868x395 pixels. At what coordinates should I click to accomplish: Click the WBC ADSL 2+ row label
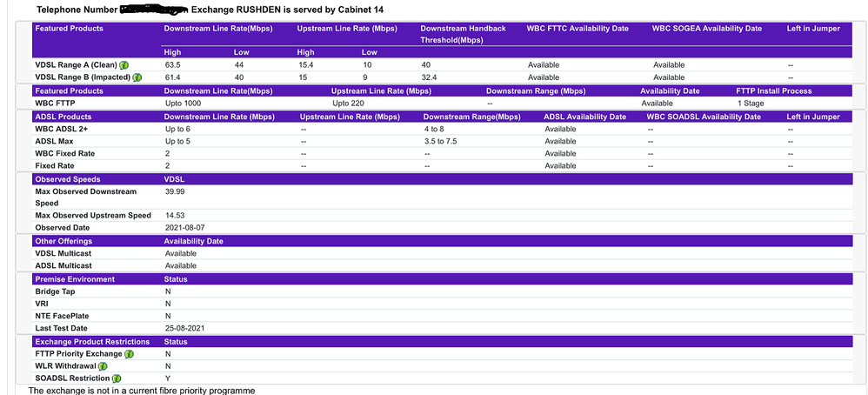click(62, 129)
